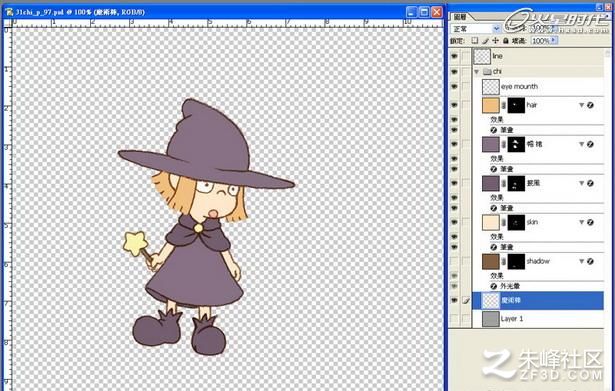Click the overlay effect icon under skin layer
The width and height of the screenshot is (615, 391).
point(494,247)
